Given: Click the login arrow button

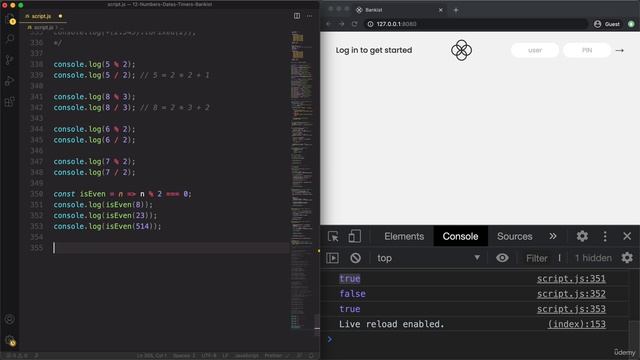Looking at the screenshot, I should [x=620, y=51].
